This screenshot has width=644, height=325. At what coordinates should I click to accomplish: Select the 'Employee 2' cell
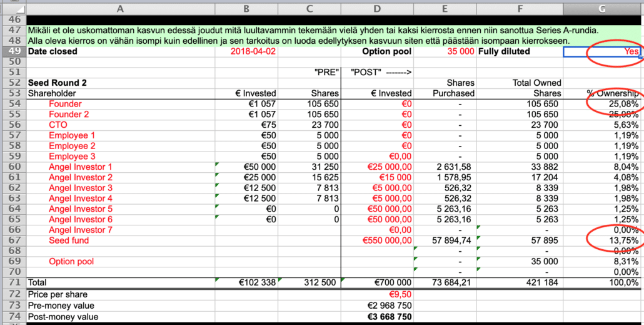(120, 146)
